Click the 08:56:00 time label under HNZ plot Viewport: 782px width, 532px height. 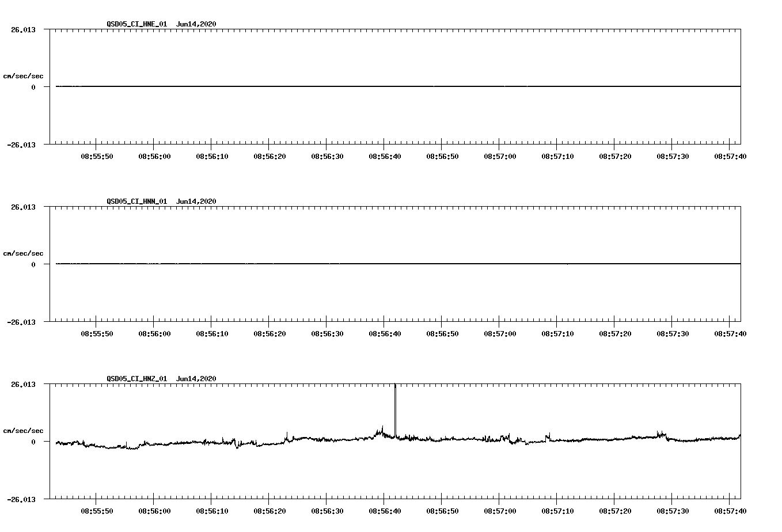pyautogui.click(x=154, y=511)
